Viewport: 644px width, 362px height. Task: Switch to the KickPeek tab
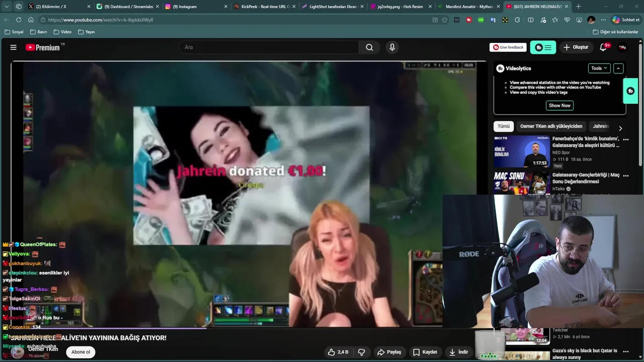[x=264, y=7]
